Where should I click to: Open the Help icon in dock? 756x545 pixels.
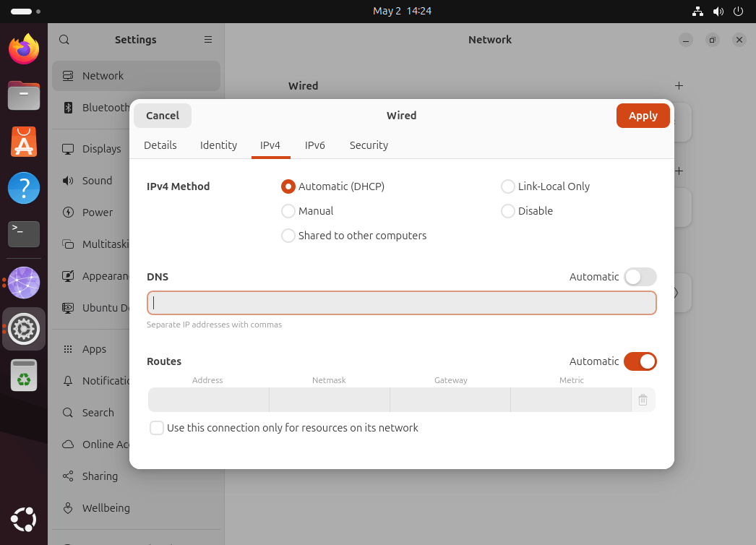tap(24, 188)
